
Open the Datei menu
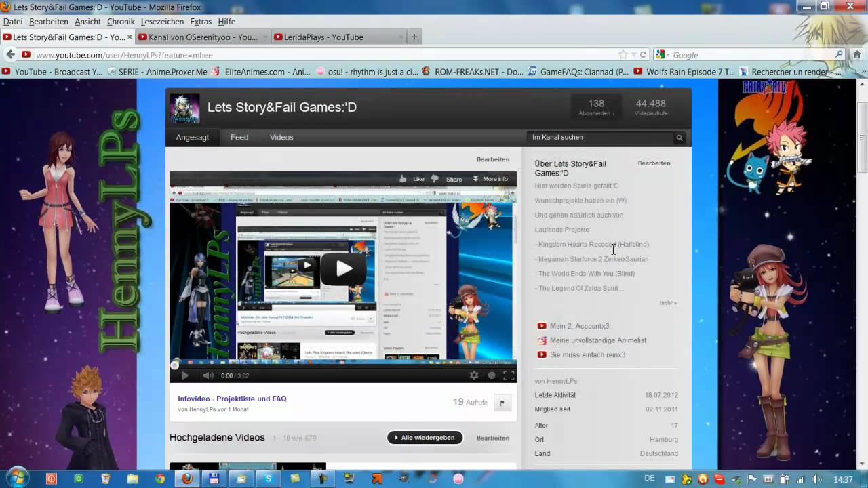click(x=13, y=22)
